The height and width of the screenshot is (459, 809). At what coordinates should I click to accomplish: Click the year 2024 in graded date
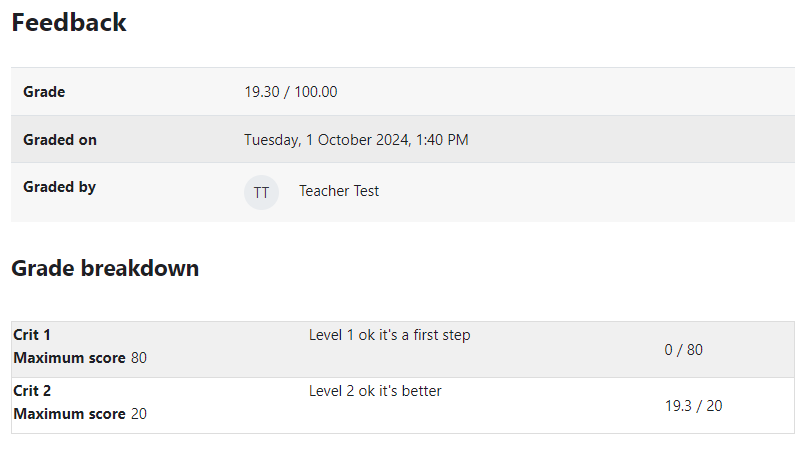point(393,140)
